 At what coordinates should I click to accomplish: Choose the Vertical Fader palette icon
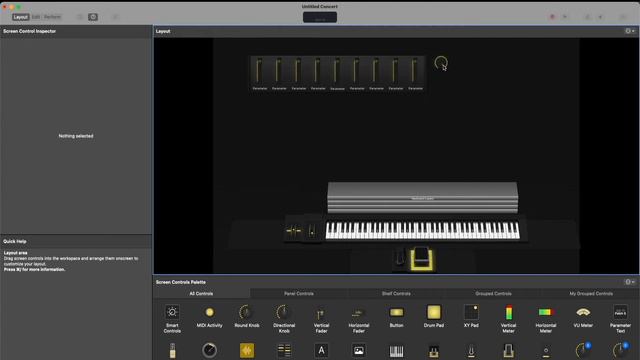point(321,313)
